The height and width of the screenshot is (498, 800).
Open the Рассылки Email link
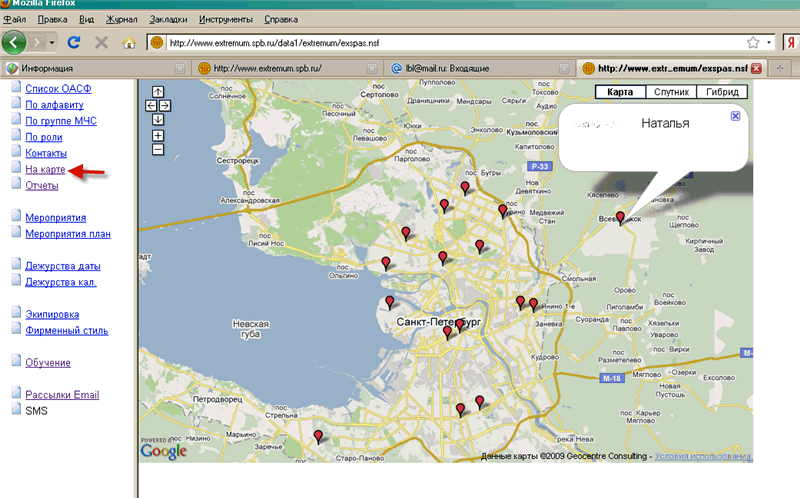(x=62, y=394)
